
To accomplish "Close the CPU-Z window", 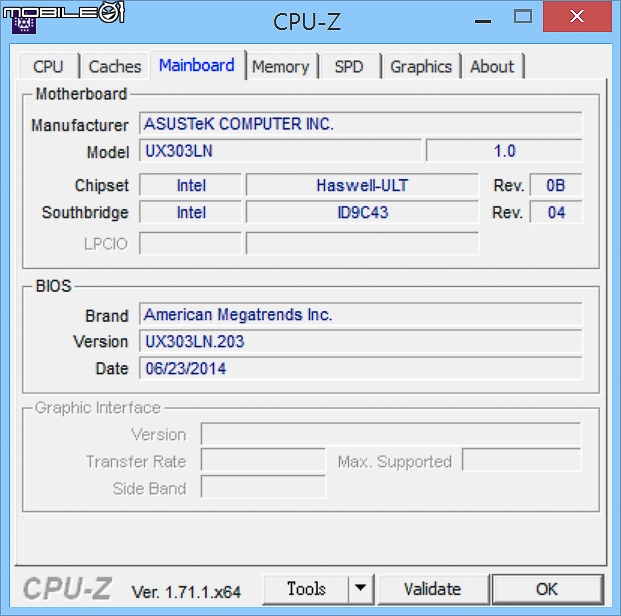I will pos(577,17).
